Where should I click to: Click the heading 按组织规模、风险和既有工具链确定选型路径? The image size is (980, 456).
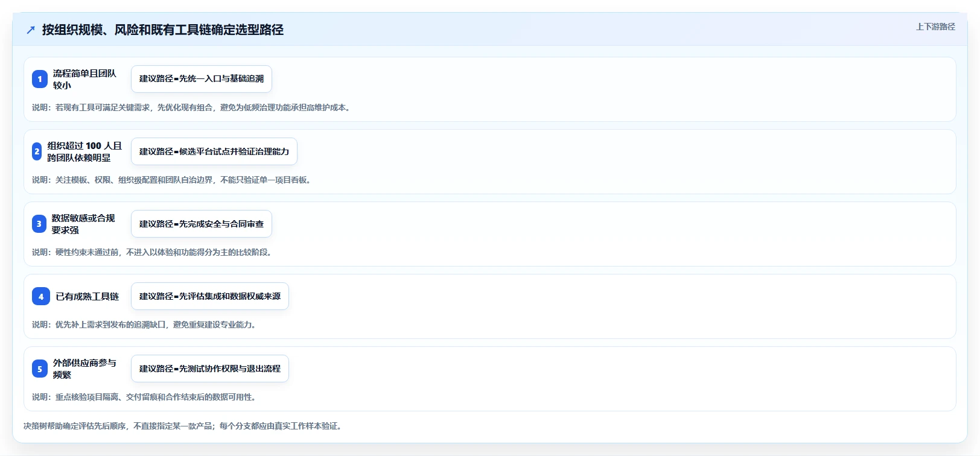163,30
